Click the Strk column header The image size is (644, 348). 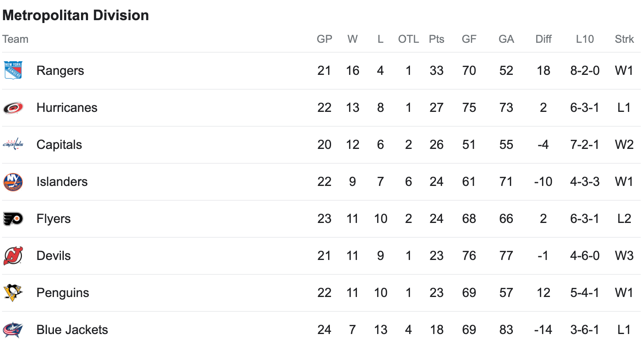coord(624,39)
